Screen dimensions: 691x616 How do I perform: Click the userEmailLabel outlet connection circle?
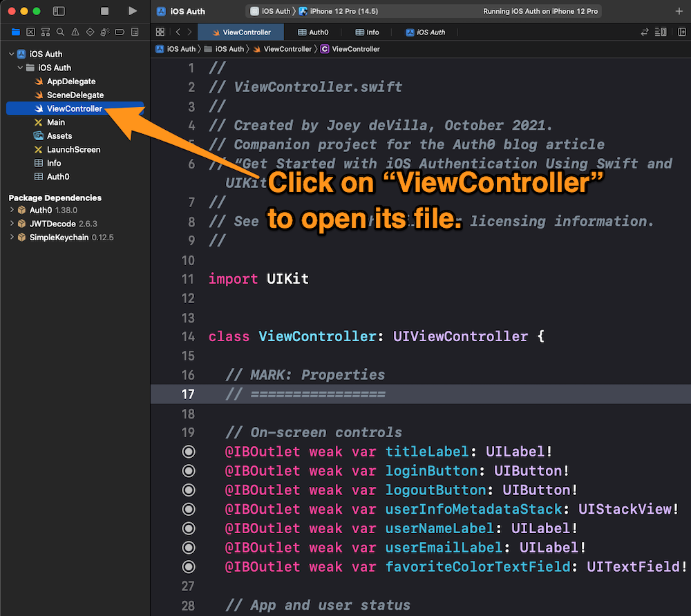[189, 548]
